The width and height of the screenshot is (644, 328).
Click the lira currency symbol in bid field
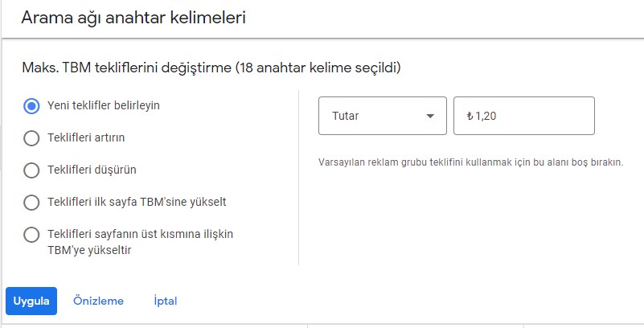(470, 117)
